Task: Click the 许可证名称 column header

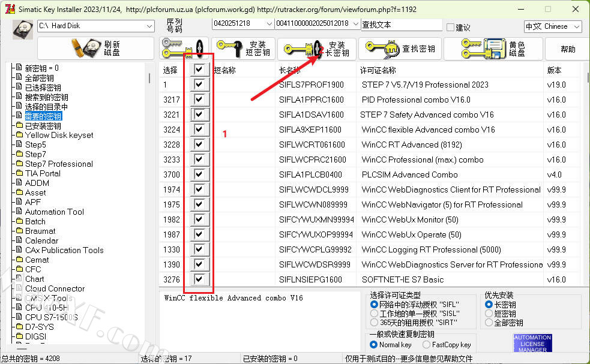Action: pyautogui.click(x=378, y=70)
